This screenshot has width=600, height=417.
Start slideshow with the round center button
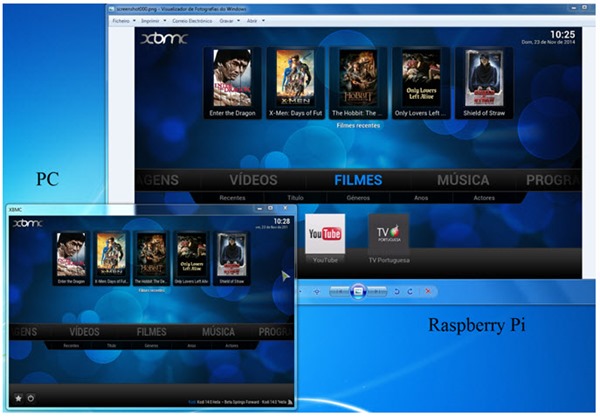pos(358,292)
